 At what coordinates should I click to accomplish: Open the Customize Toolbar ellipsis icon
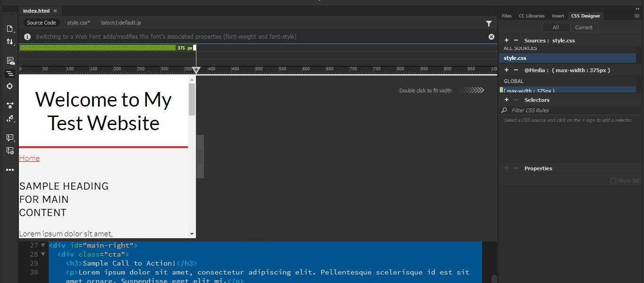10,169
